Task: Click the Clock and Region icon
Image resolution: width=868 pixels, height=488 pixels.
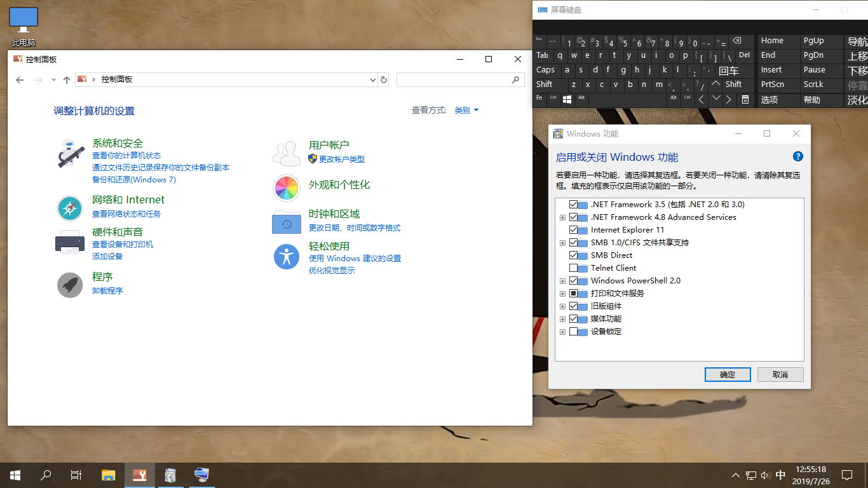Action: (x=287, y=222)
